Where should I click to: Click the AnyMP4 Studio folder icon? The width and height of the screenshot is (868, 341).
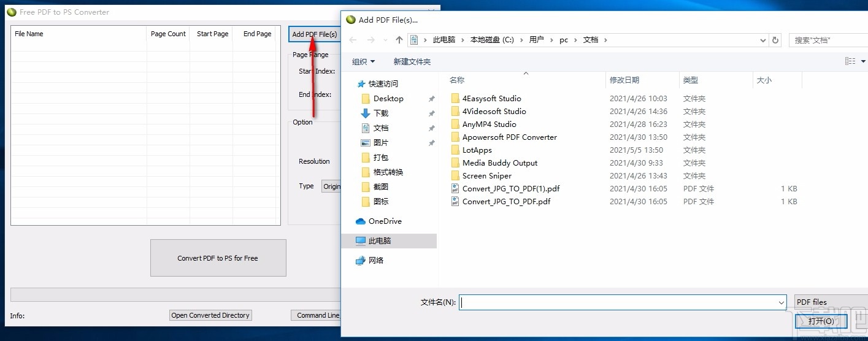(455, 124)
